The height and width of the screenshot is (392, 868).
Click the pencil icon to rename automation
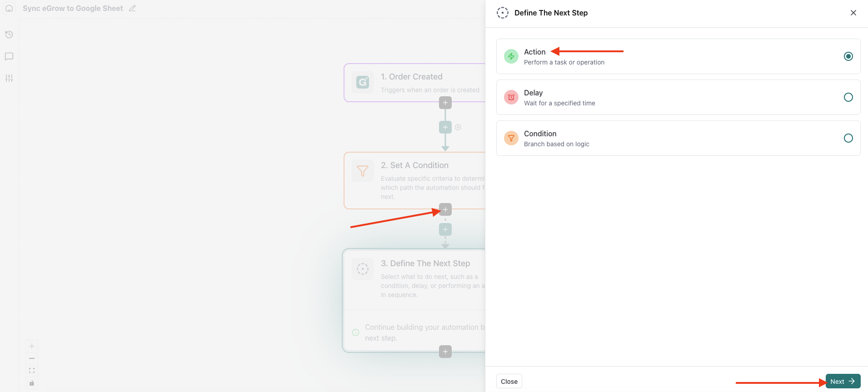(x=132, y=8)
